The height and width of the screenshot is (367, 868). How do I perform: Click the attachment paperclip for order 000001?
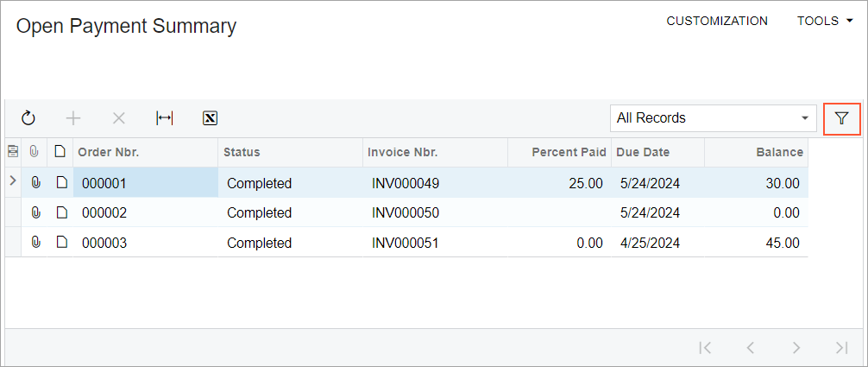tap(35, 183)
